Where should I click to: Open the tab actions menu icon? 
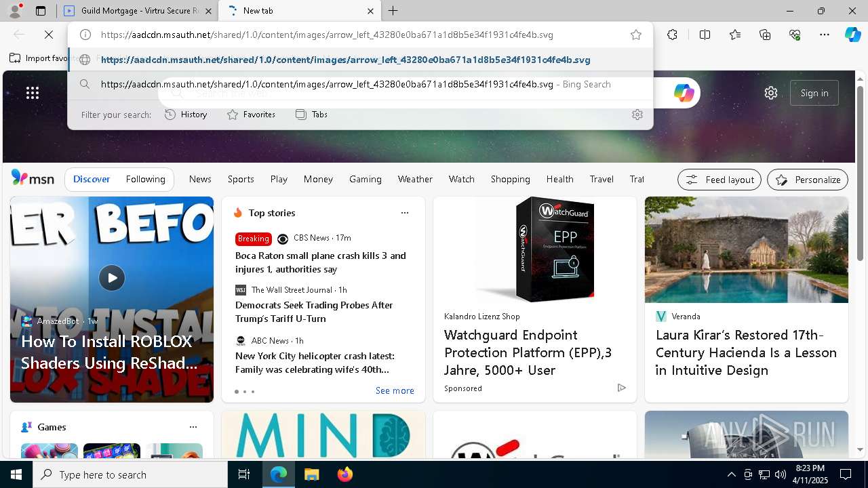[x=41, y=11]
